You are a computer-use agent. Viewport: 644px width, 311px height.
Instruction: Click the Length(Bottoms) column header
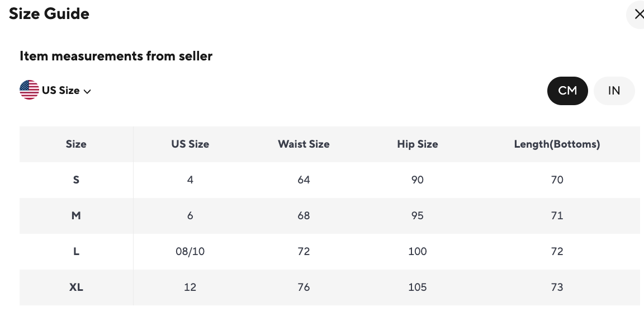pos(557,144)
